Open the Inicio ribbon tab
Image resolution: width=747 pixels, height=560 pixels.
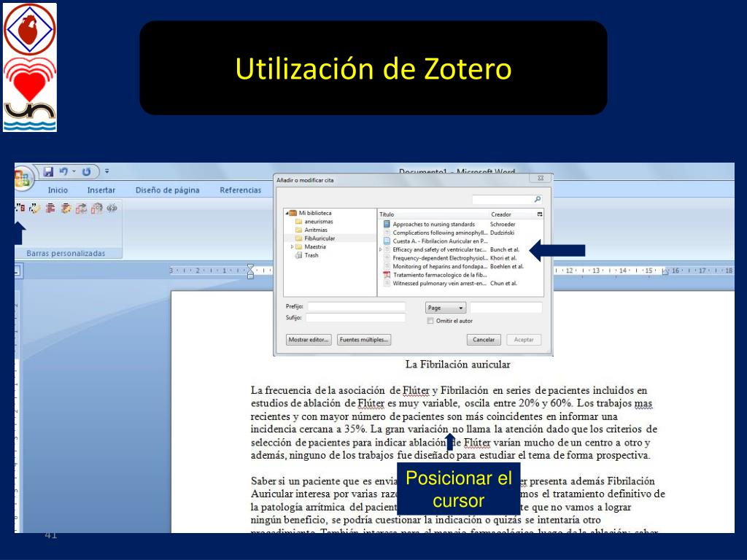[x=58, y=190]
